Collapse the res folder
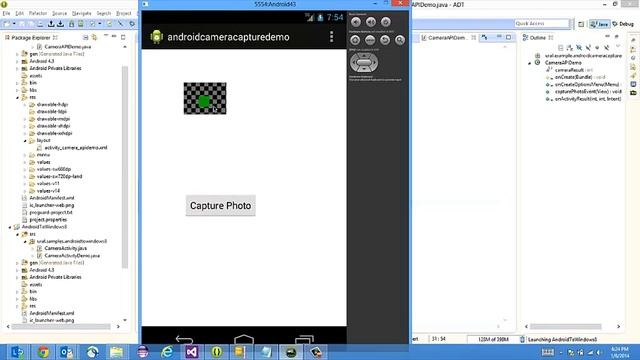640x360 pixels. (18, 98)
